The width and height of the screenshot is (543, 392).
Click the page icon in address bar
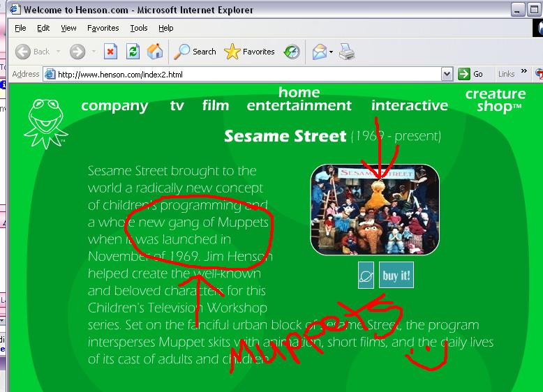tap(50, 74)
